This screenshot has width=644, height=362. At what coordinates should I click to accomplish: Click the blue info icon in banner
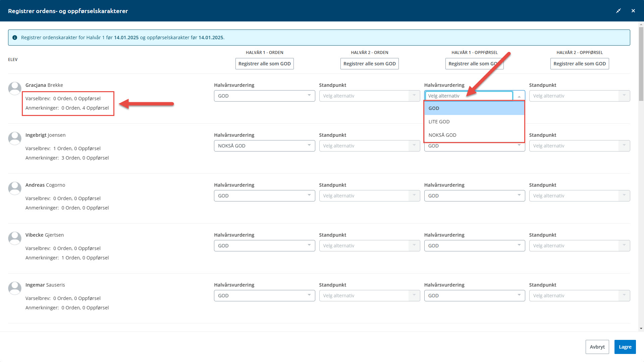[x=15, y=38]
